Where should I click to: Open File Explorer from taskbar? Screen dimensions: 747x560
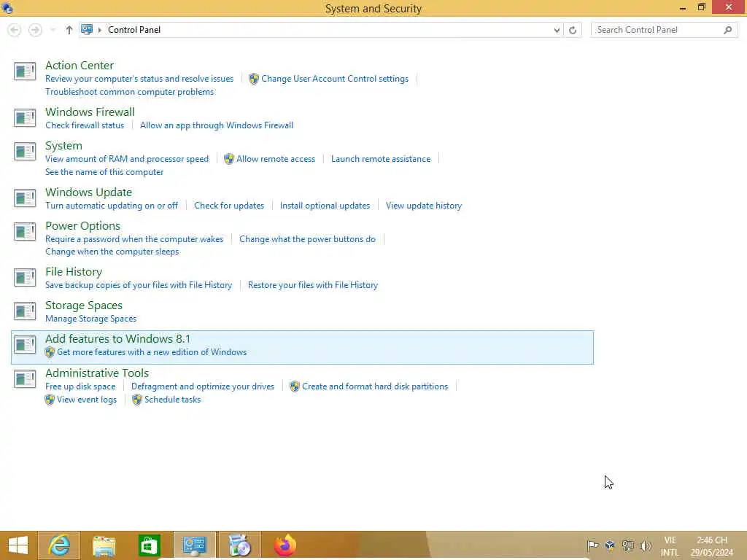point(104,545)
